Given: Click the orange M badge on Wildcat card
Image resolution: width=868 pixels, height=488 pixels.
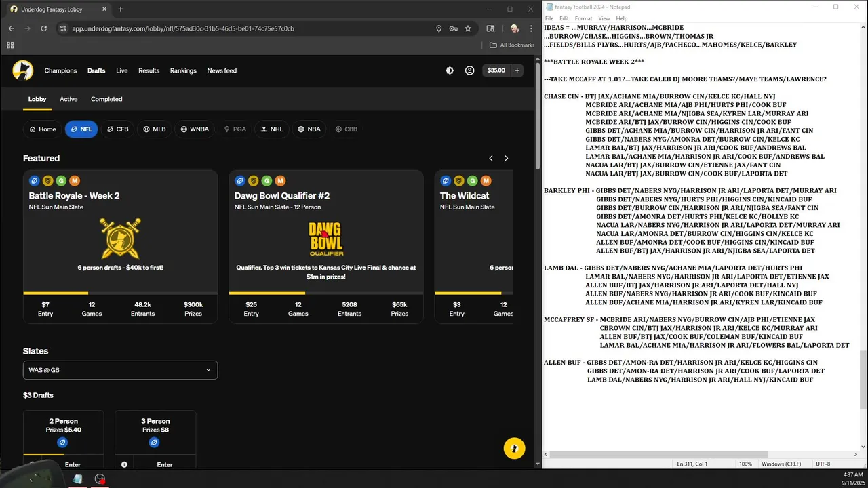Looking at the screenshot, I should [x=486, y=181].
